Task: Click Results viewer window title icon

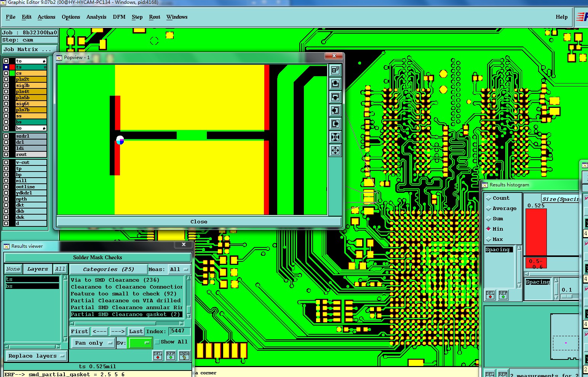Action: click(6, 246)
